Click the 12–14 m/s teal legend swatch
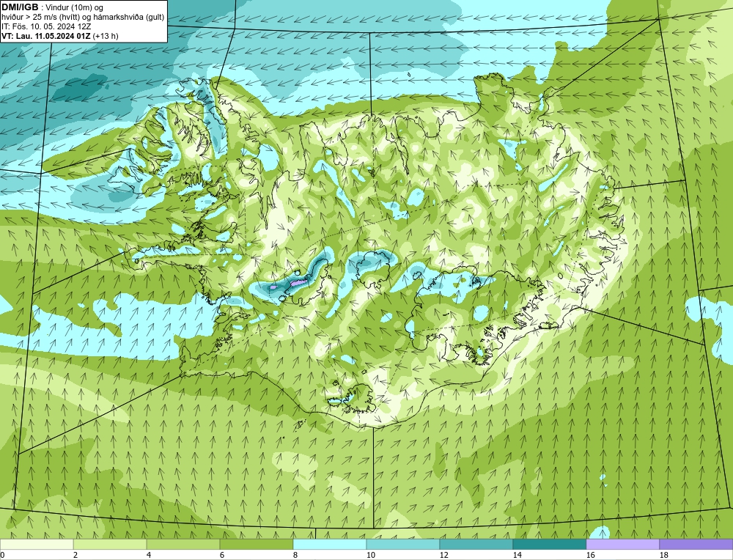This screenshot has height=560, width=733. (x=476, y=544)
